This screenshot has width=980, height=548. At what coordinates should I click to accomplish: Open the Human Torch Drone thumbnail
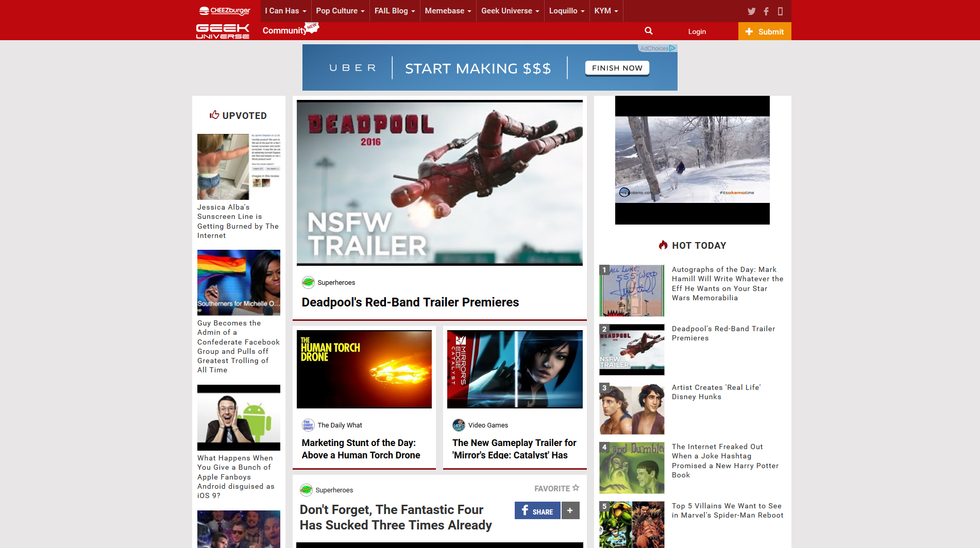pos(364,369)
